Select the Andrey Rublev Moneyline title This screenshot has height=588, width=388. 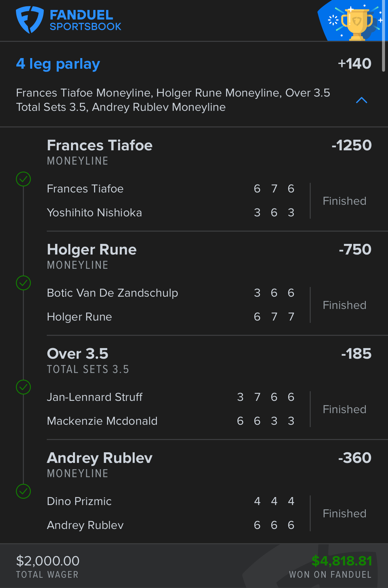click(99, 458)
